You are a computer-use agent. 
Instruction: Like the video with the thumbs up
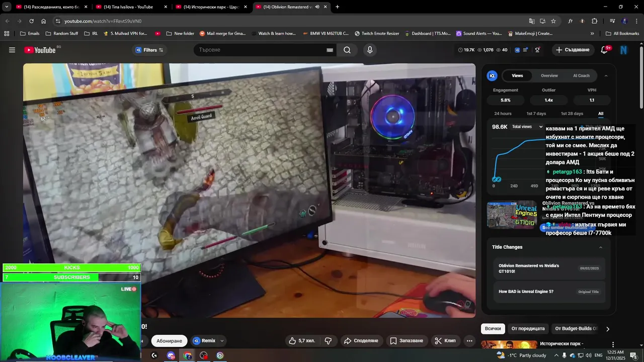(x=302, y=341)
